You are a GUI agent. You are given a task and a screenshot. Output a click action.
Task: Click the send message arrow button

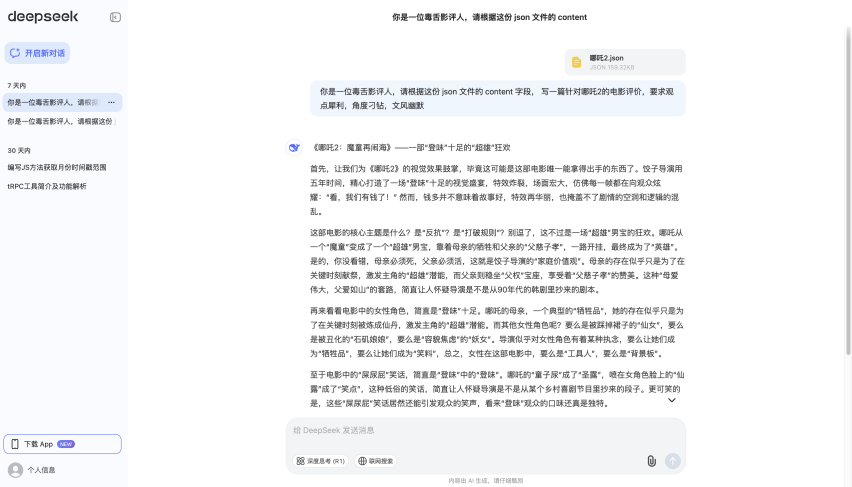[673, 461]
